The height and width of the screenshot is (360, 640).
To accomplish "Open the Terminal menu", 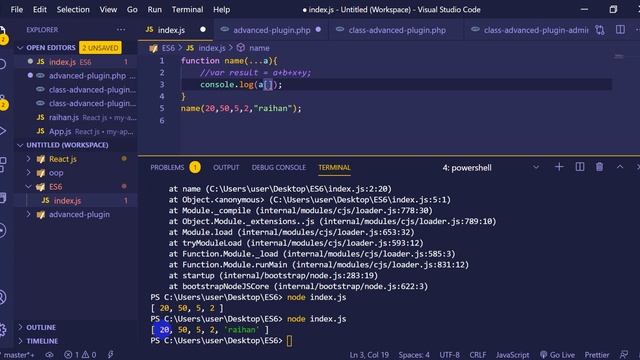I will tap(187, 9).
